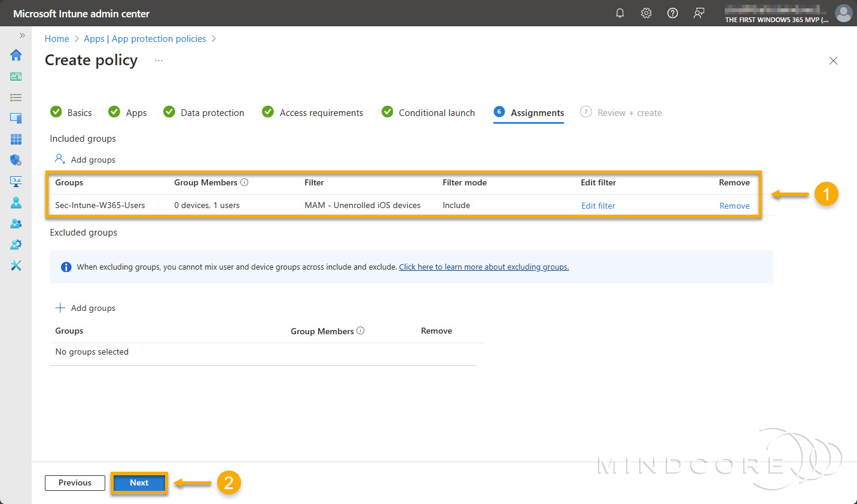The height and width of the screenshot is (504, 857).
Task: Select the Users icon in sidebar
Action: (16, 202)
